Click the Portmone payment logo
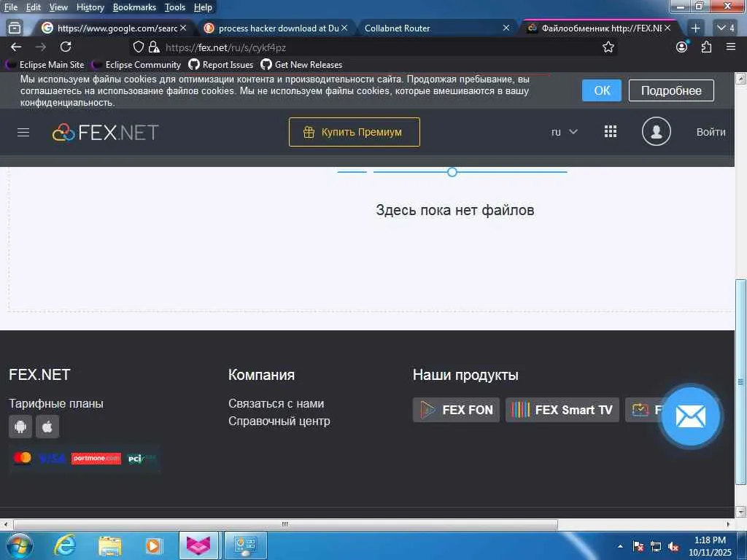Image resolution: width=747 pixels, height=560 pixels. tap(96, 458)
